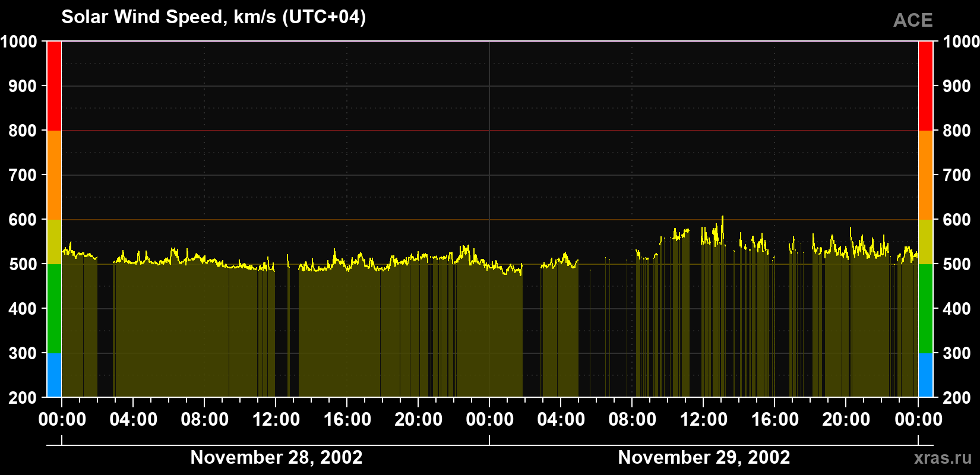Click the 1000 value on left axis

point(18,42)
